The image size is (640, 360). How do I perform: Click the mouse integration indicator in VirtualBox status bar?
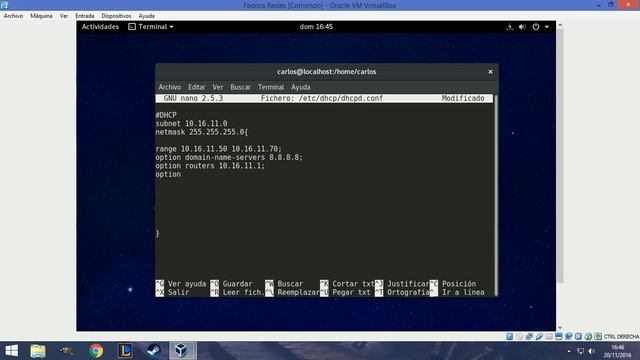588,336
